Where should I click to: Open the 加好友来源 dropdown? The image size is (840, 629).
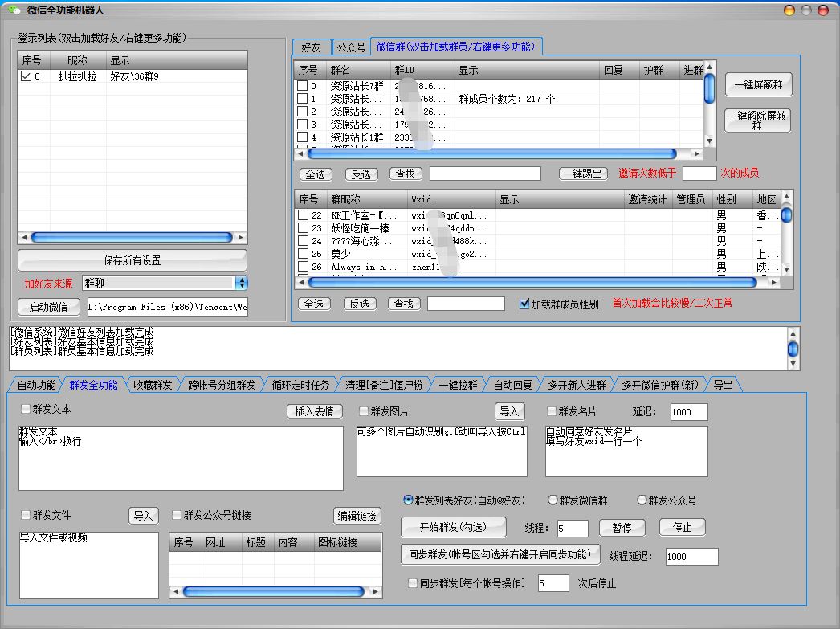pyautogui.click(x=241, y=283)
